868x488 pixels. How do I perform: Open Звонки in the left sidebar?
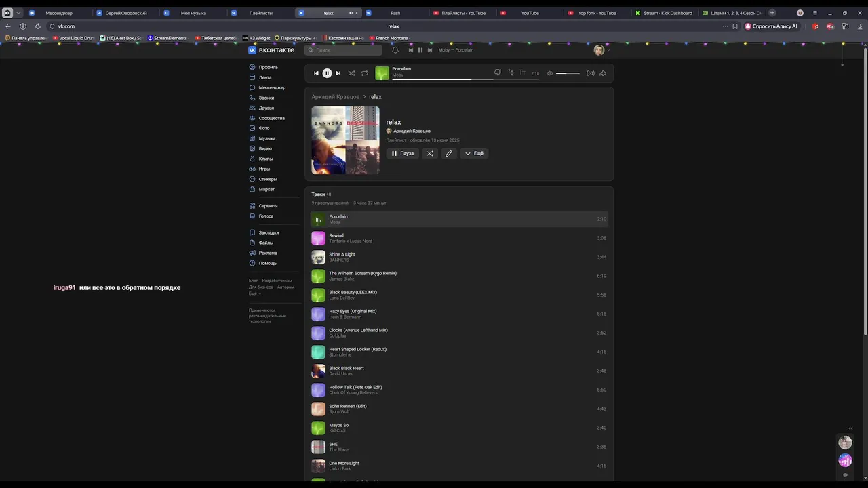coord(267,98)
